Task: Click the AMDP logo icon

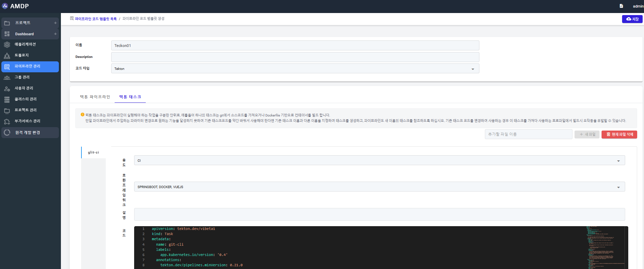Action: [5, 6]
